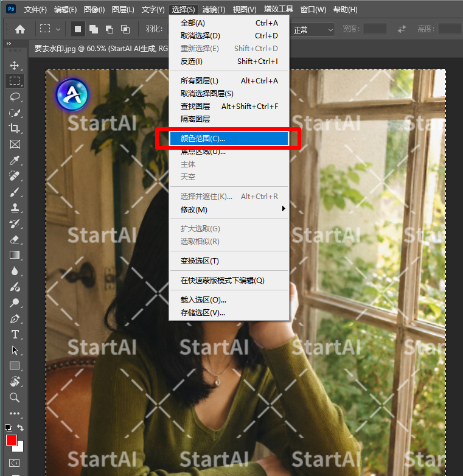Select the Move tool
Screen dimensions: 463x476
14,65
